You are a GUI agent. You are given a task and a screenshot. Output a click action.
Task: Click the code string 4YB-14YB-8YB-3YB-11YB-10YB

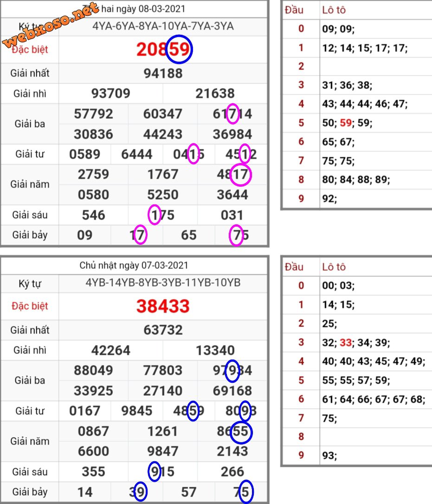163,282
